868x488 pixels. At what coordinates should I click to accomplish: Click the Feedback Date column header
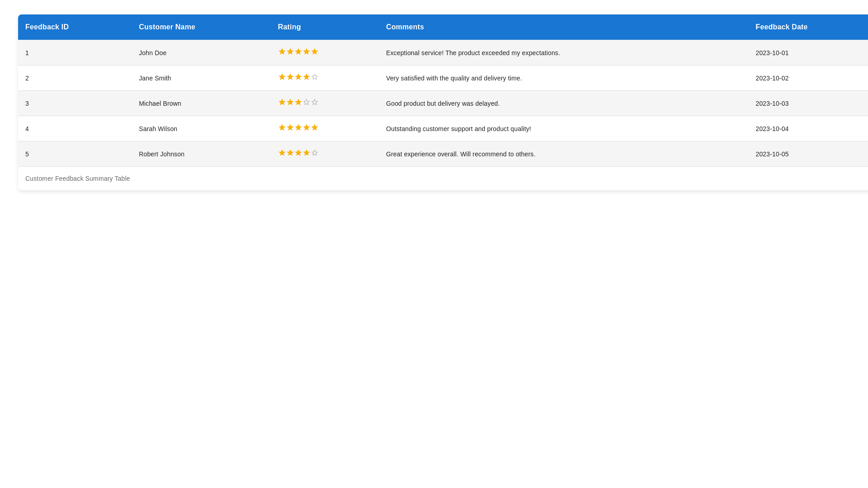tap(781, 27)
